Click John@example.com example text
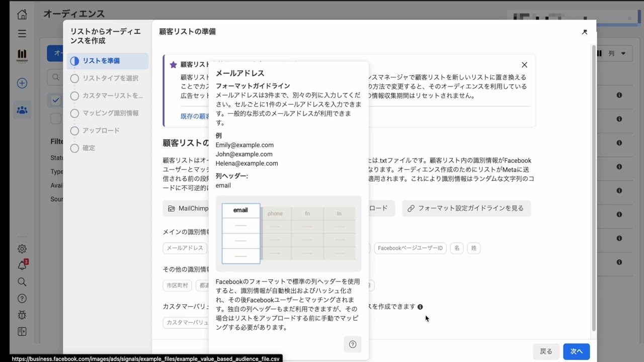The width and height of the screenshot is (644, 362). tap(244, 154)
